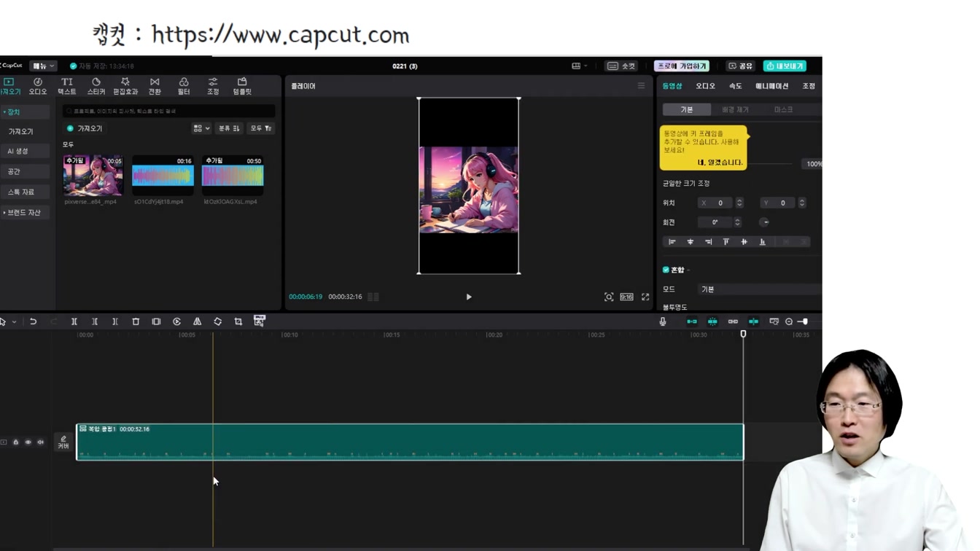Select the 배경 제거 sub-tab
The width and height of the screenshot is (980, 551).
point(735,109)
